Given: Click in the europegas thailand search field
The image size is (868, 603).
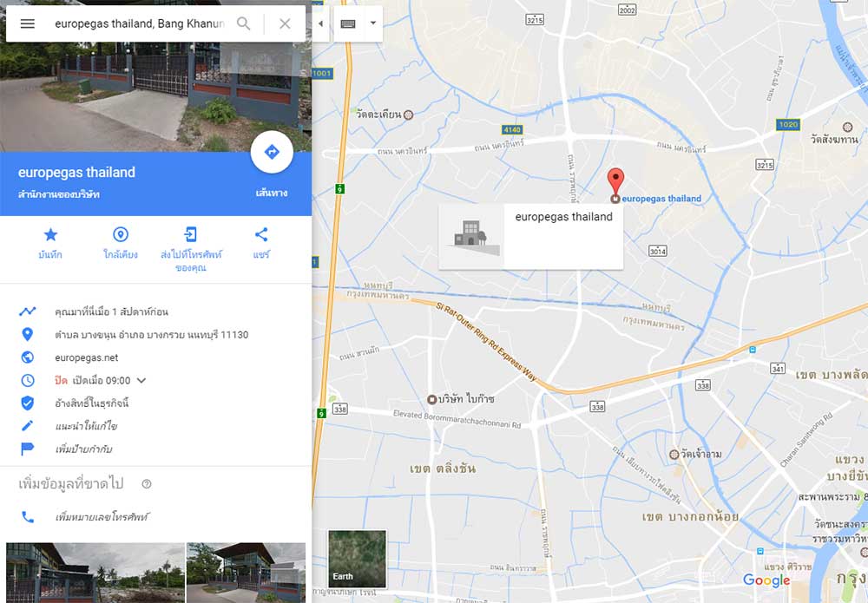Looking at the screenshot, I should coord(140,23).
